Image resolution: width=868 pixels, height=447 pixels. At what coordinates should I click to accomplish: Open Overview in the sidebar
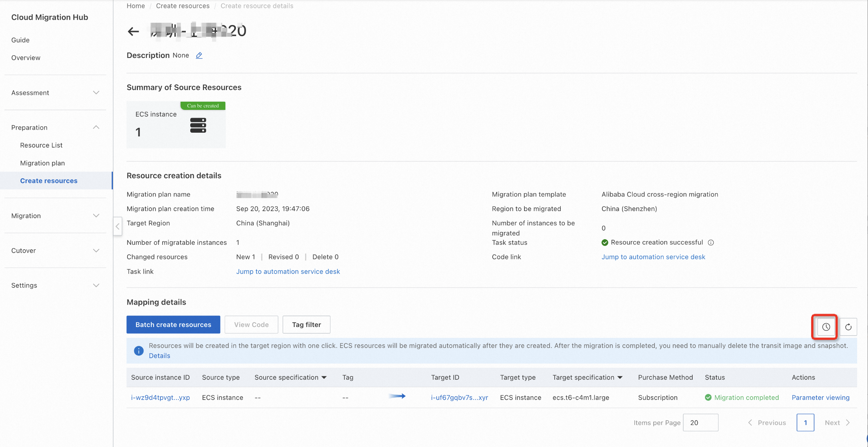[26, 58]
